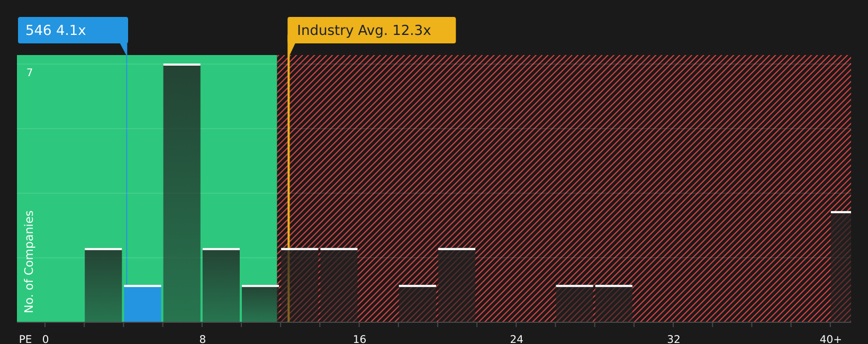
Task: Click the x-axis label '16'
Action: (359, 339)
